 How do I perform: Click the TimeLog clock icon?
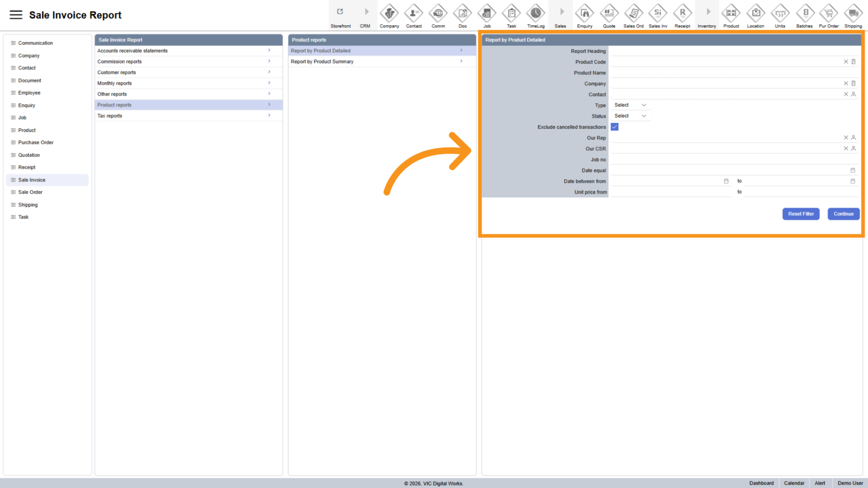(536, 13)
